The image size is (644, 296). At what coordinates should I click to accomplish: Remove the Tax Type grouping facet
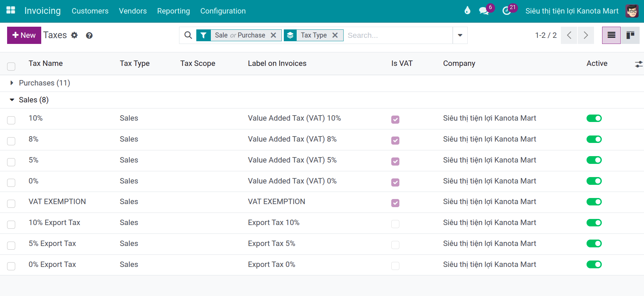[335, 35]
